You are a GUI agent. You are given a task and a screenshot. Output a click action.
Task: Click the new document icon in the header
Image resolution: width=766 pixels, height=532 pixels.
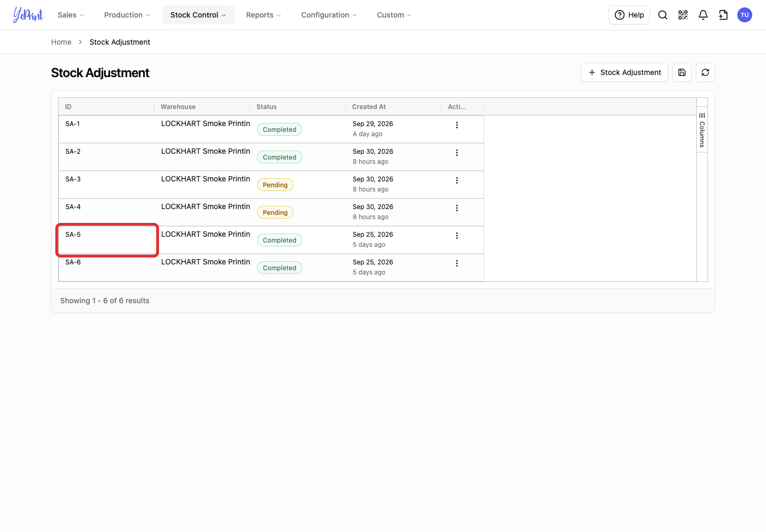(x=723, y=15)
